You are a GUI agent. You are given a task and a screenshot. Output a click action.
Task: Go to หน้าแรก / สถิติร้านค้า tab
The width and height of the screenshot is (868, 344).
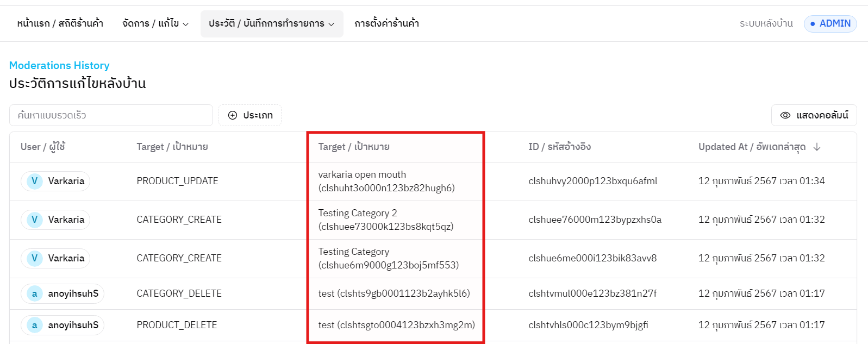60,24
